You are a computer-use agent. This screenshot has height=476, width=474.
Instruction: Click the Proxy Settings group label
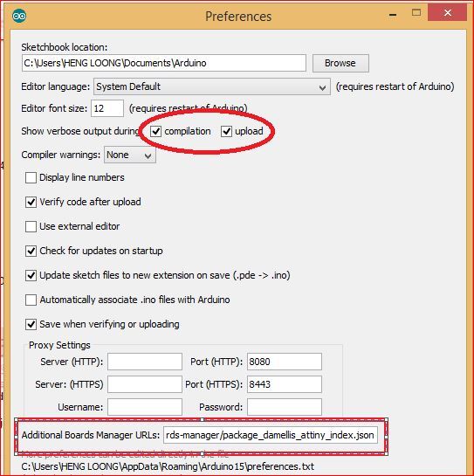pos(59,345)
